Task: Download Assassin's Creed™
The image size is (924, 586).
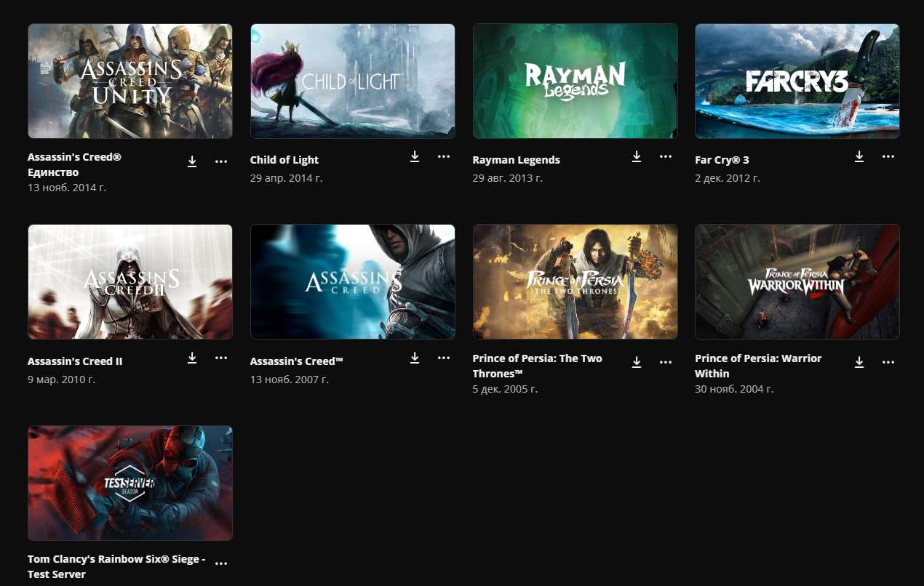Action: pyautogui.click(x=415, y=358)
